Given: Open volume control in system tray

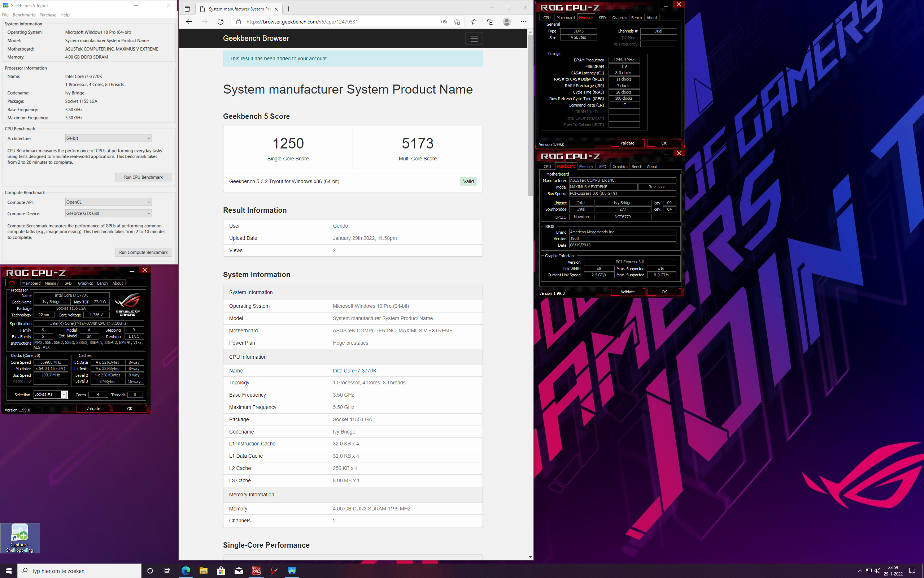Looking at the screenshot, I should click(x=877, y=571).
